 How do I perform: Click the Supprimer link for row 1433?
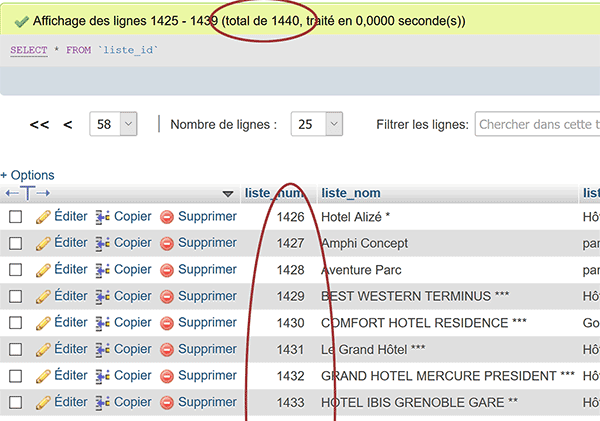click(x=207, y=402)
